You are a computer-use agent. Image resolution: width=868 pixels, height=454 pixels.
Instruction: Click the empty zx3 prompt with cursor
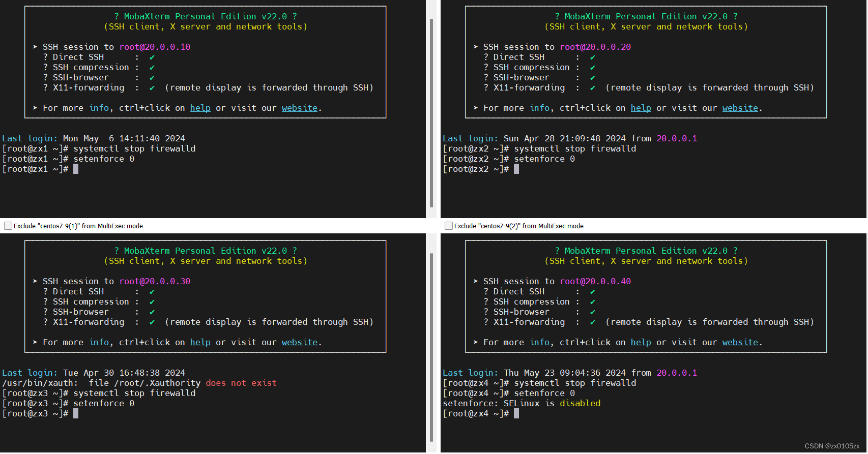point(40,414)
